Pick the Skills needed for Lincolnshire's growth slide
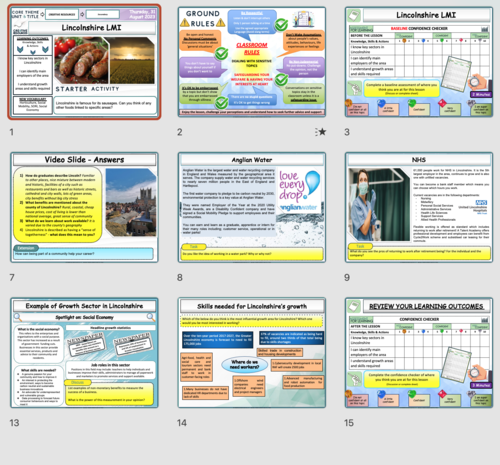Image resolution: width=500 pixels, height=465 pixels. tap(252, 353)
